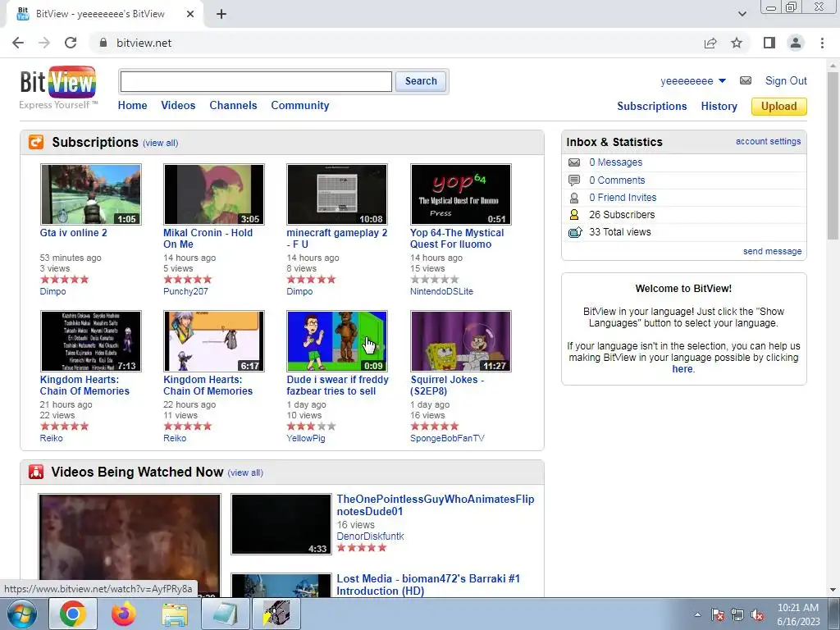Expand the yeeeeeeee account dropdown

click(722, 81)
